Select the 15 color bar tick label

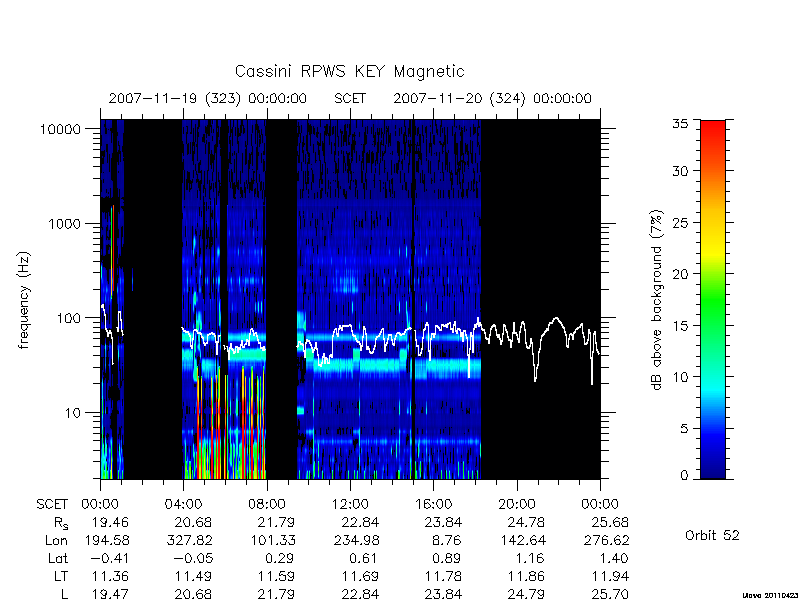680,325
